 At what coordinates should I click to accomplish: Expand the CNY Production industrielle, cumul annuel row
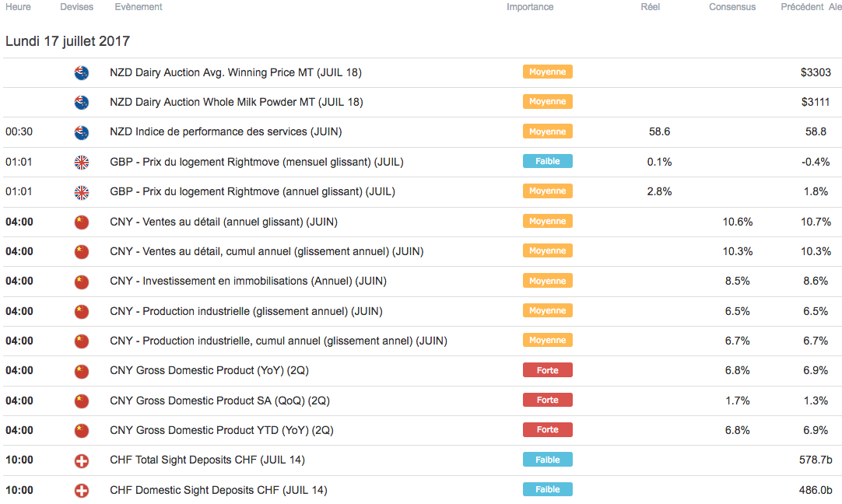pyautogui.click(x=279, y=341)
